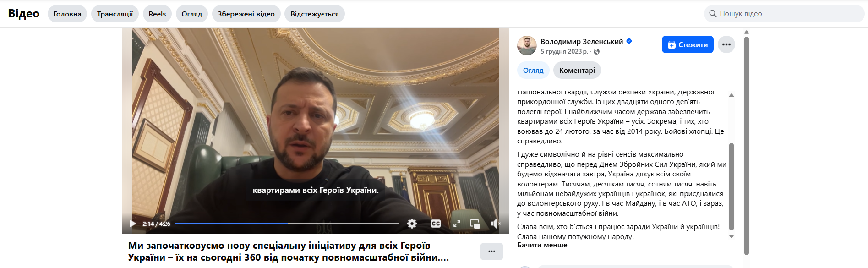Viewport: 868px width, 268px height.
Task: Play the video with the play button
Action: click(133, 224)
